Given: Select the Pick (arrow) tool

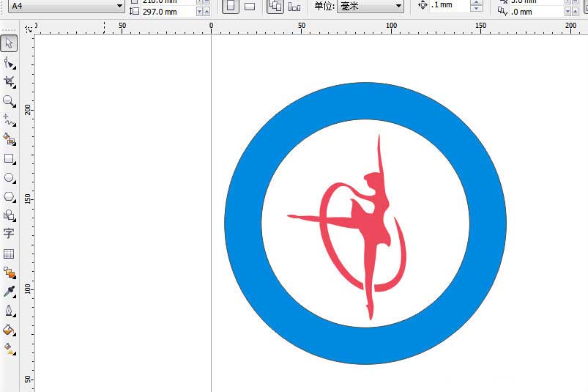Looking at the screenshot, I should coord(9,43).
